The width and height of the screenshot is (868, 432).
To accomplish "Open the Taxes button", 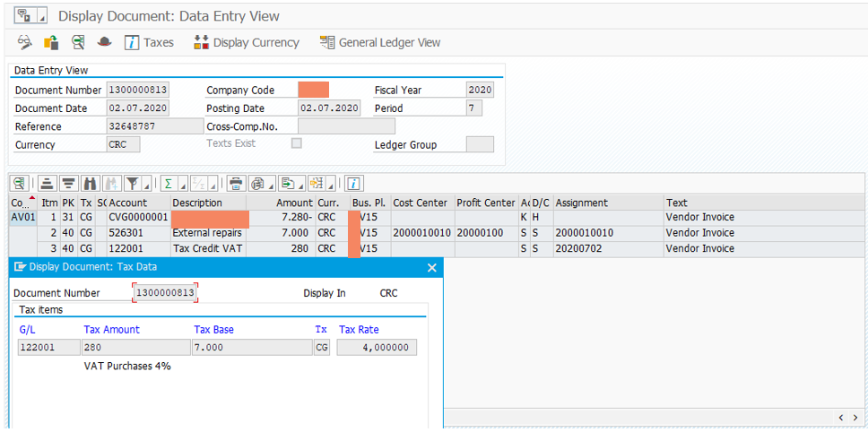I will pyautogui.click(x=149, y=42).
